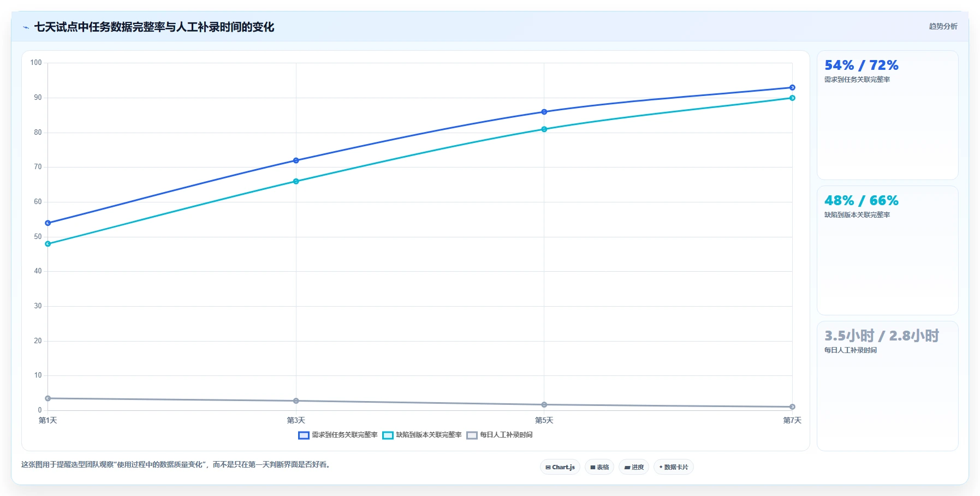Select the 第3天 point on the gray 人工补录时间 line

coord(296,401)
